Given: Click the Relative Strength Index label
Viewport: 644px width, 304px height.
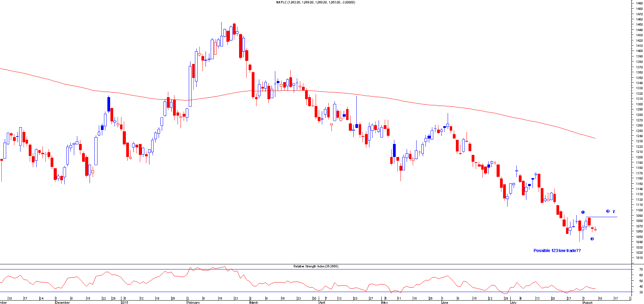Looking at the screenshot, I should (315, 266).
